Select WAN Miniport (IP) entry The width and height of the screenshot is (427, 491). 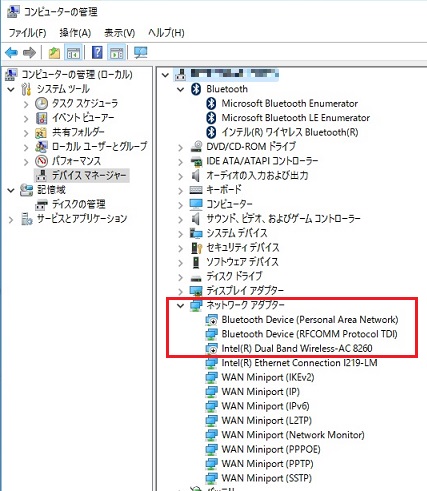tap(260, 392)
